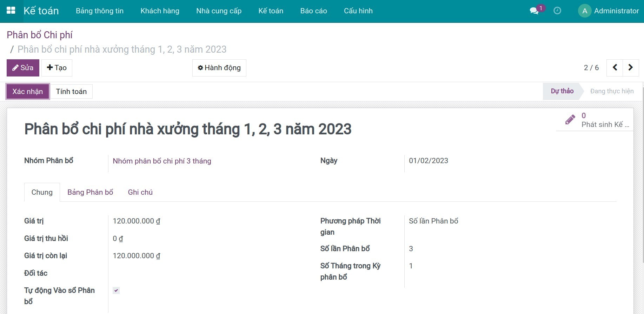Click the Sửa edit button
The width and height of the screenshot is (644, 314).
[x=23, y=68]
